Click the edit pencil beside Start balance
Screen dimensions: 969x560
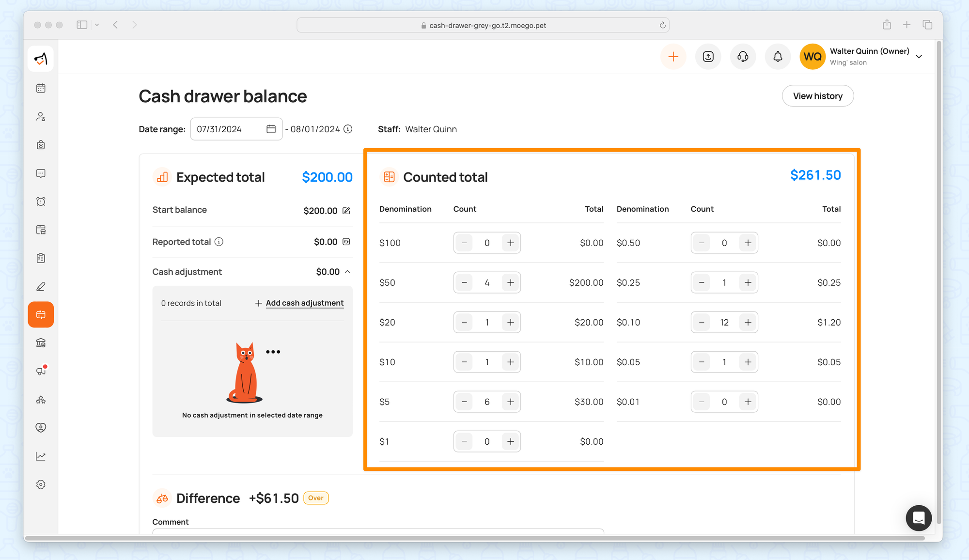pos(346,211)
